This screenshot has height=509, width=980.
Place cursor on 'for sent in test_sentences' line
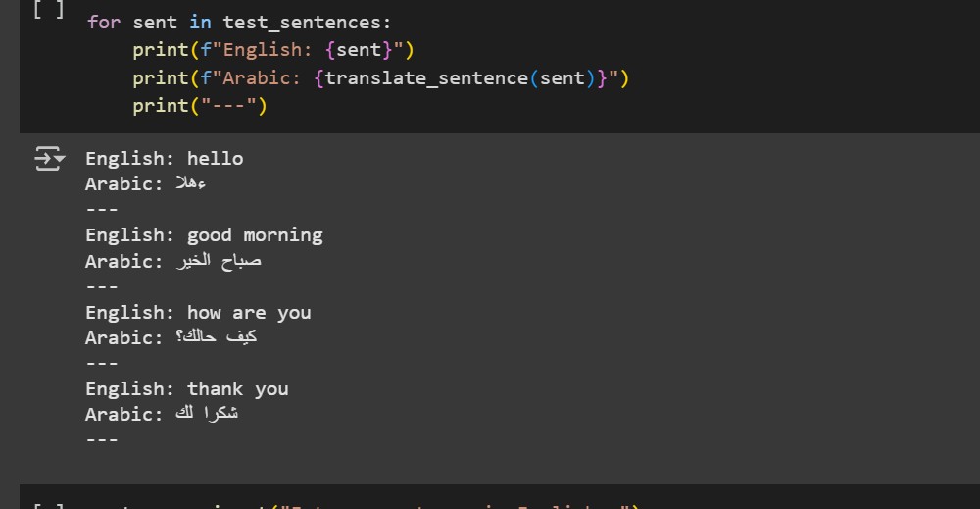[x=239, y=23]
